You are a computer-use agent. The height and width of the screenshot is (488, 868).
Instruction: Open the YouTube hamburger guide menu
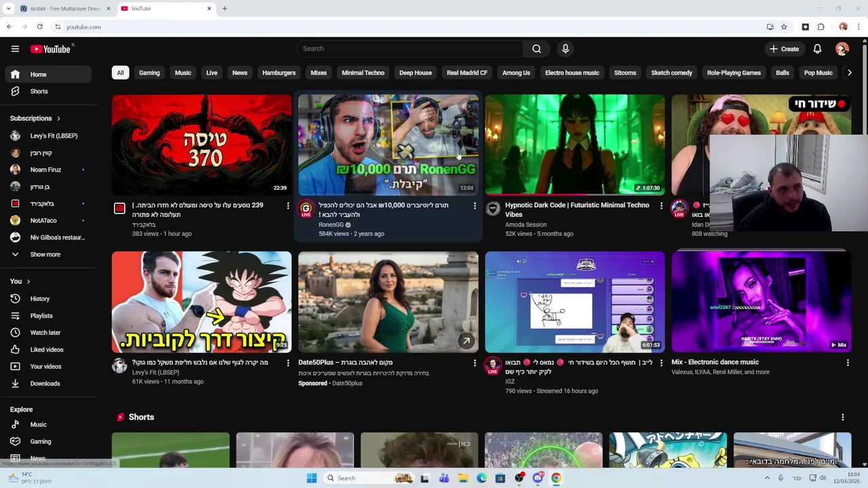pyautogui.click(x=15, y=49)
